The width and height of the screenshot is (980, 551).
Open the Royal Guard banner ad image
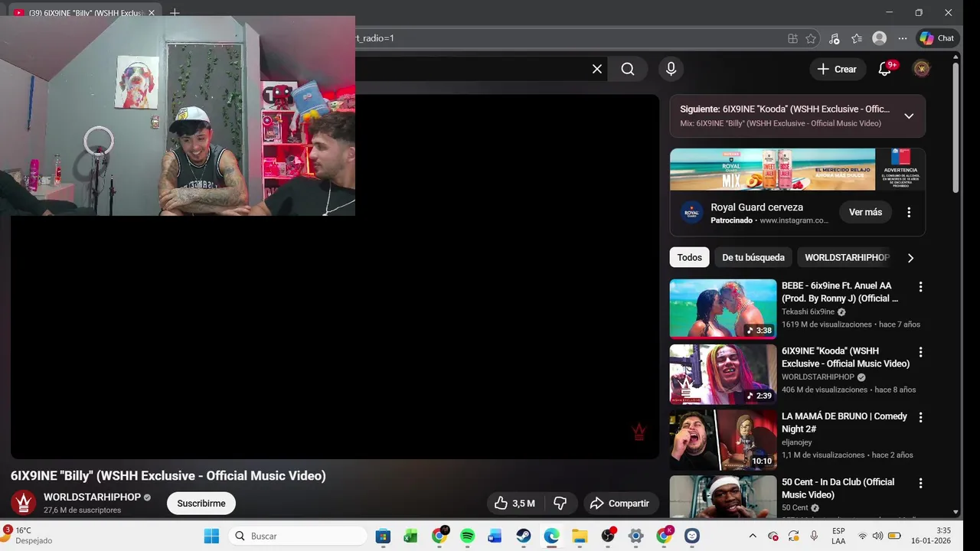point(797,169)
